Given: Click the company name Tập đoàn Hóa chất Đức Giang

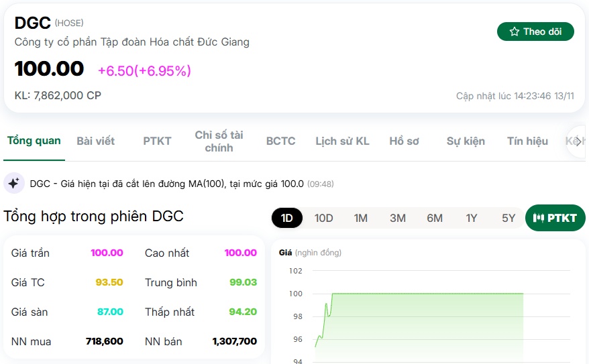Looking at the screenshot, I should coord(132,42).
